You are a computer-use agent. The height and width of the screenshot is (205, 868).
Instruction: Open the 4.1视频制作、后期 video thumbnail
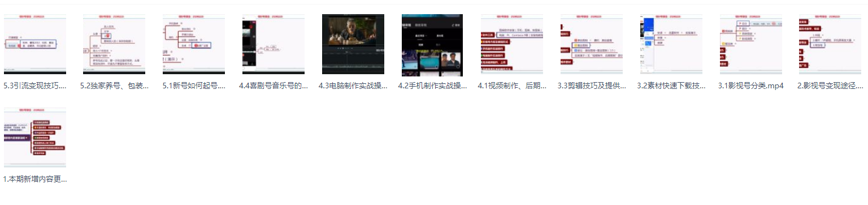(512, 44)
